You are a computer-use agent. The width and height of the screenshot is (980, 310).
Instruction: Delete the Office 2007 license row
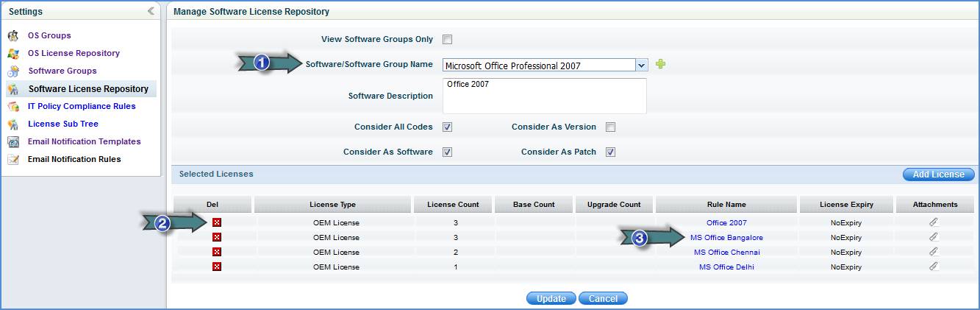pyautogui.click(x=217, y=222)
